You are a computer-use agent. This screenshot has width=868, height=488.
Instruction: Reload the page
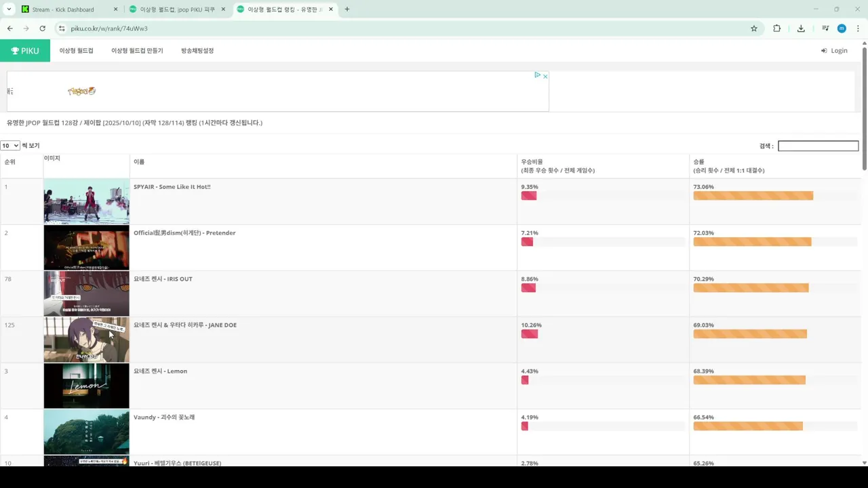tap(42, 28)
